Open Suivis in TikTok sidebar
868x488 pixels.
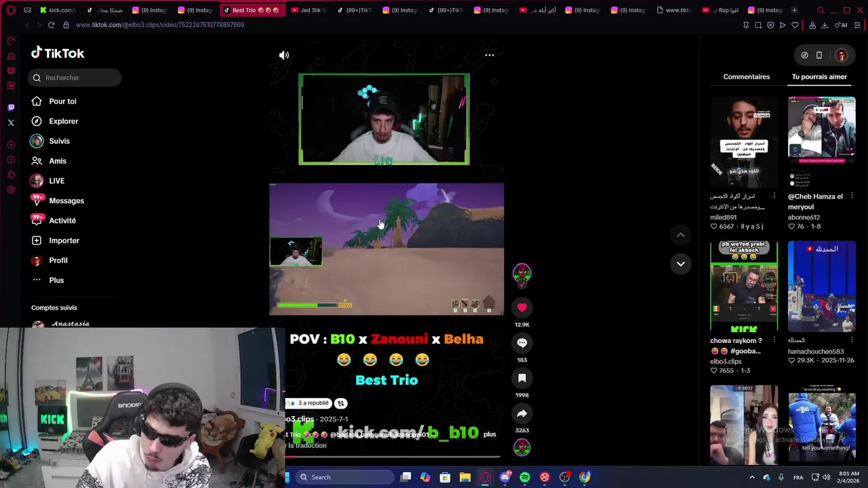(x=51, y=141)
